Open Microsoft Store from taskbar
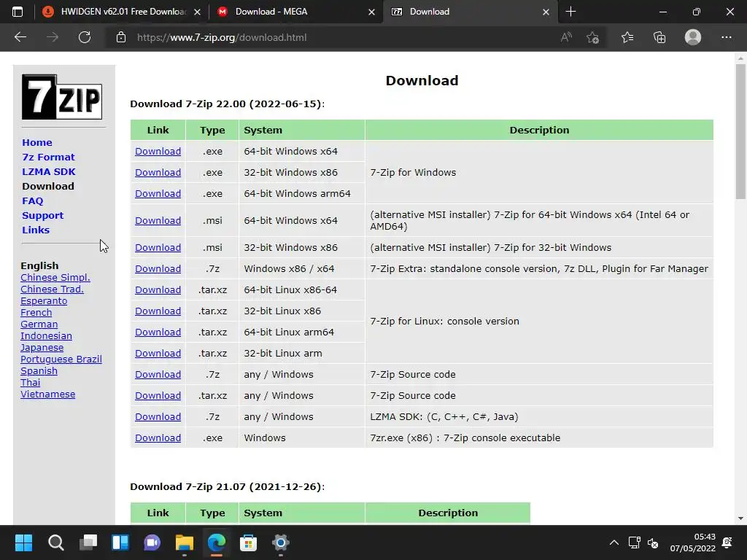The image size is (747, 560). 248,542
